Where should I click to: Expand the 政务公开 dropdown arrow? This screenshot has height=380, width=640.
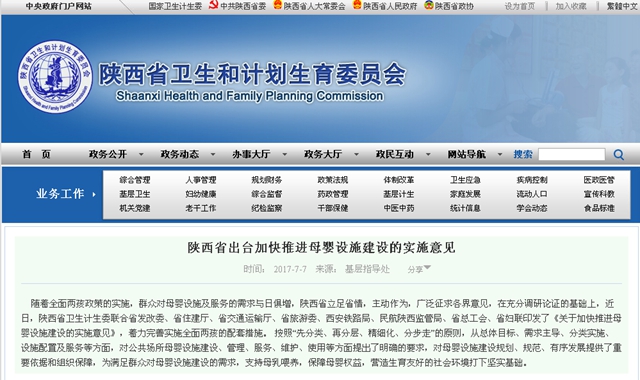tap(141, 154)
